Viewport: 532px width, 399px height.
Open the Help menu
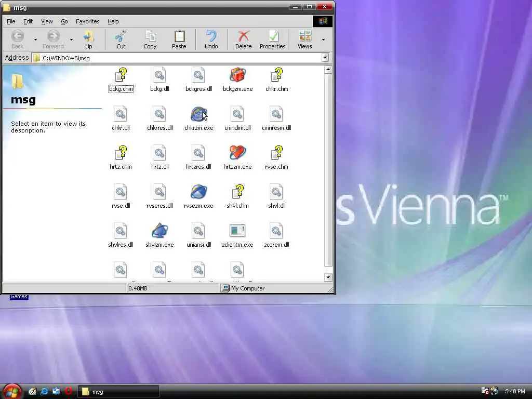click(113, 21)
